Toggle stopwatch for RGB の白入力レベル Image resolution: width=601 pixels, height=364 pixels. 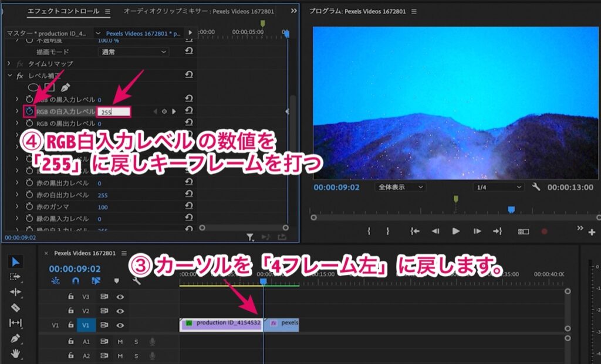click(x=29, y=111)
